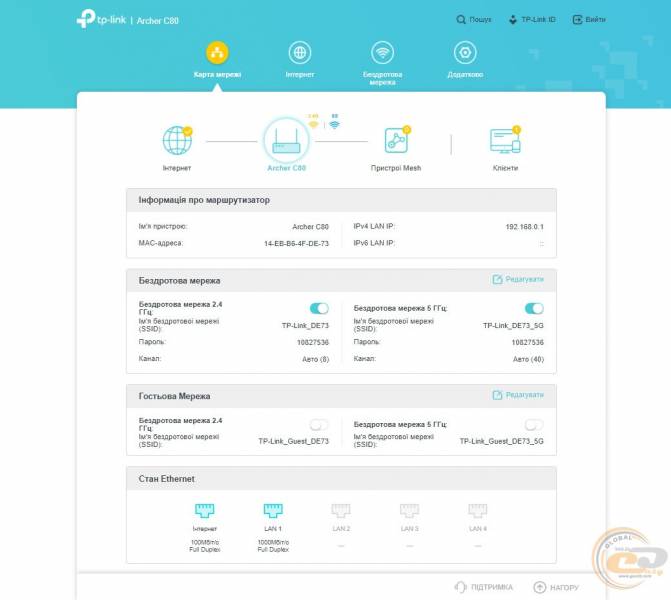The height and width of the screenshot is (600, 671).
Task: Select the Internet globe icon in network map
Action: coord(177,140)
